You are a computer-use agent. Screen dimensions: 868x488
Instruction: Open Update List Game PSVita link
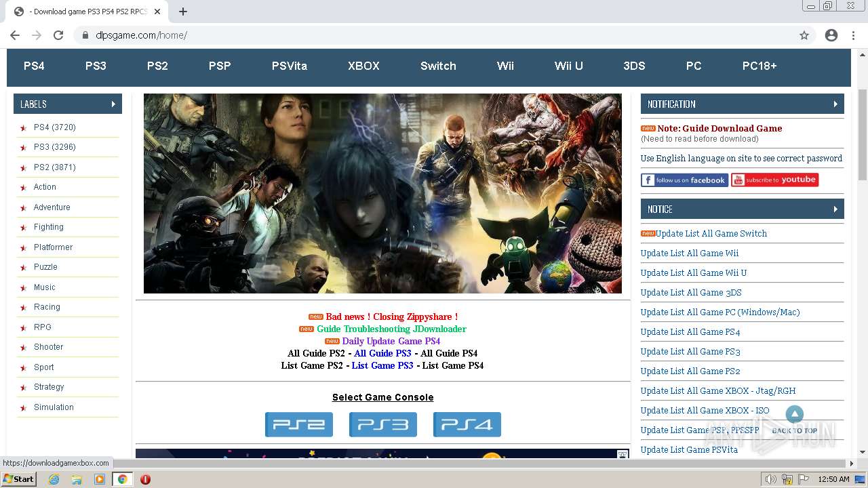tap(689, 449)
